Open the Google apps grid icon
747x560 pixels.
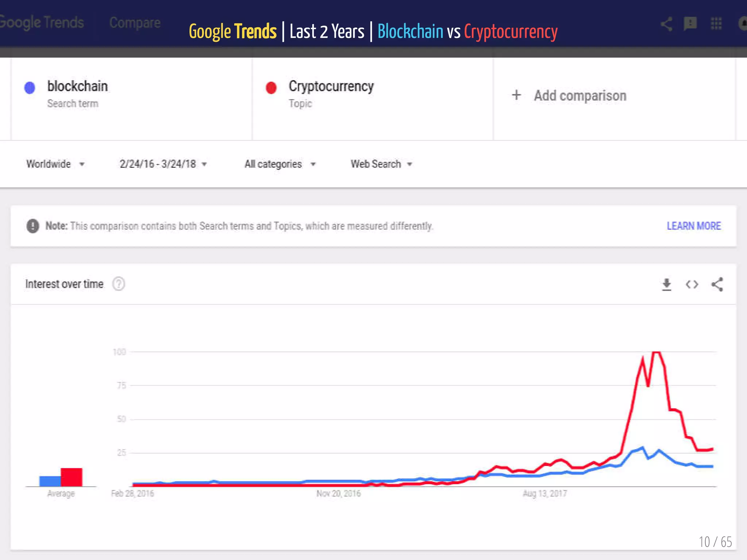716,24
